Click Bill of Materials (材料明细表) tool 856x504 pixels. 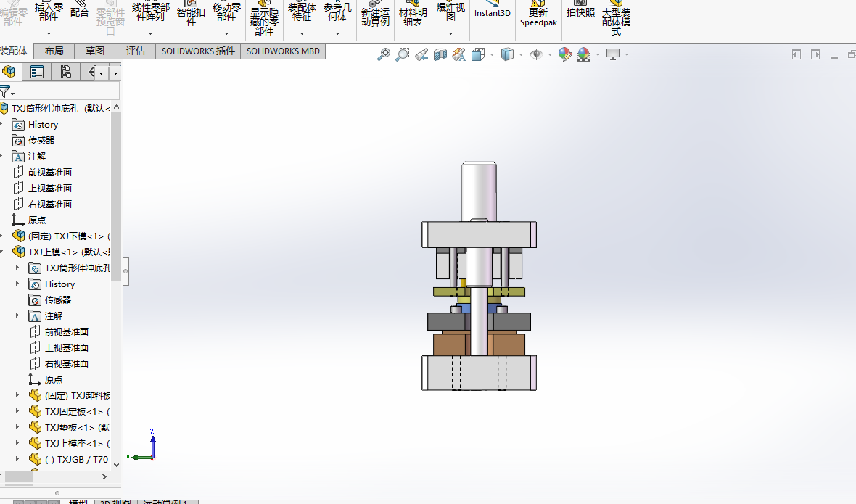[x=413, y=15]
